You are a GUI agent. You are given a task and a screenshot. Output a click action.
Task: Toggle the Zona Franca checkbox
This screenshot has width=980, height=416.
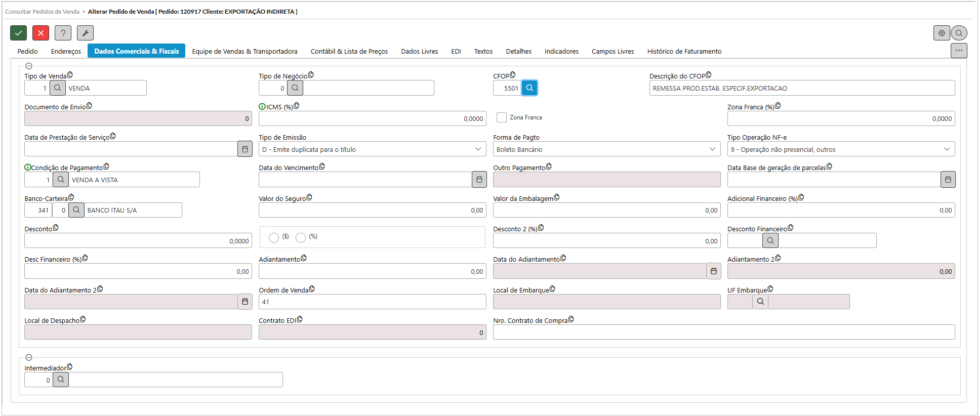(x=502, y=117)
